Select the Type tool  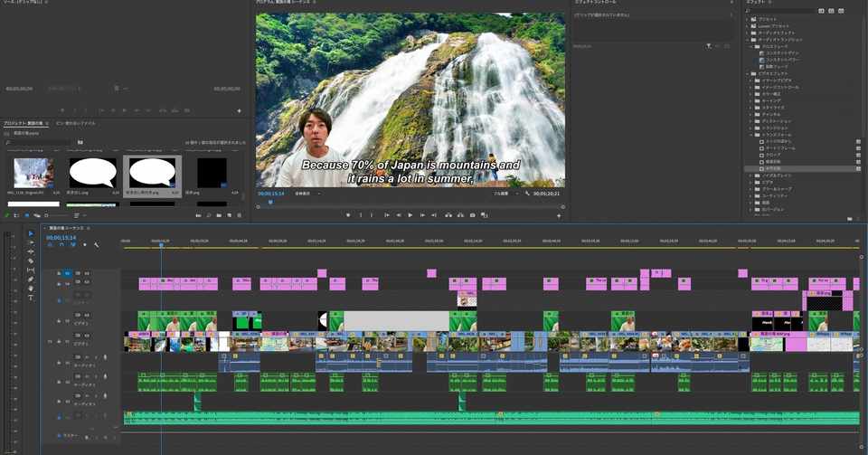pos(31,298)
